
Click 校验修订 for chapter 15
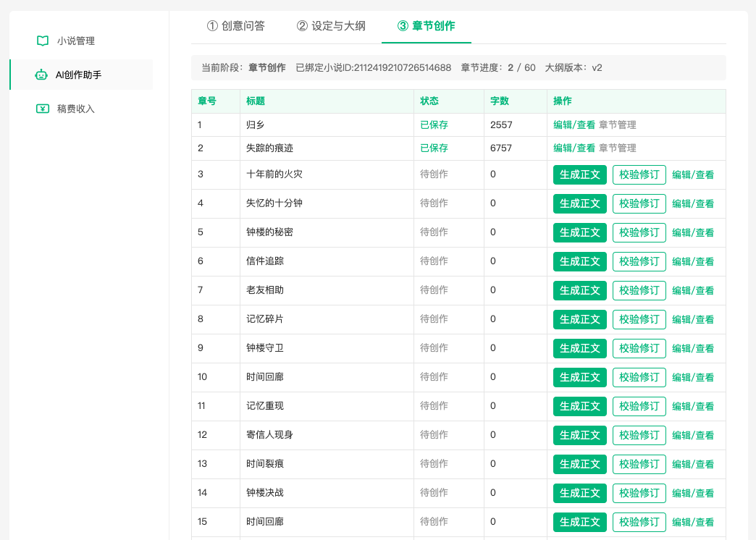639,522
